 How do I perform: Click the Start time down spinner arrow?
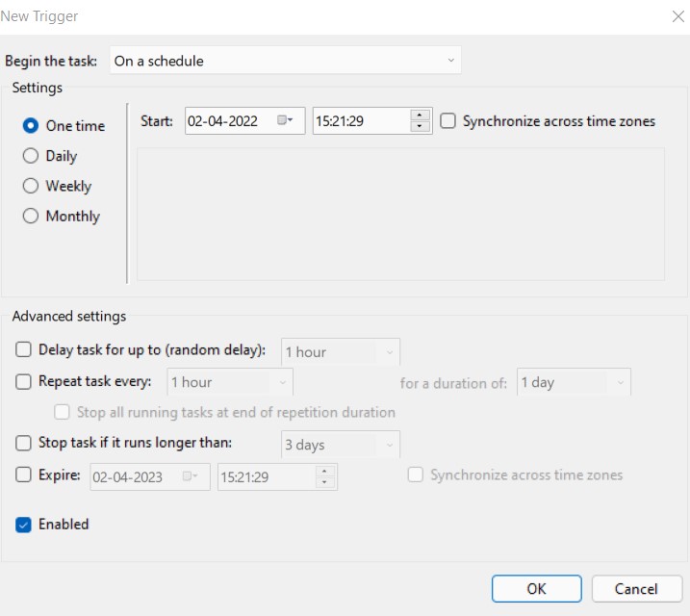click(x=420, y=127)
